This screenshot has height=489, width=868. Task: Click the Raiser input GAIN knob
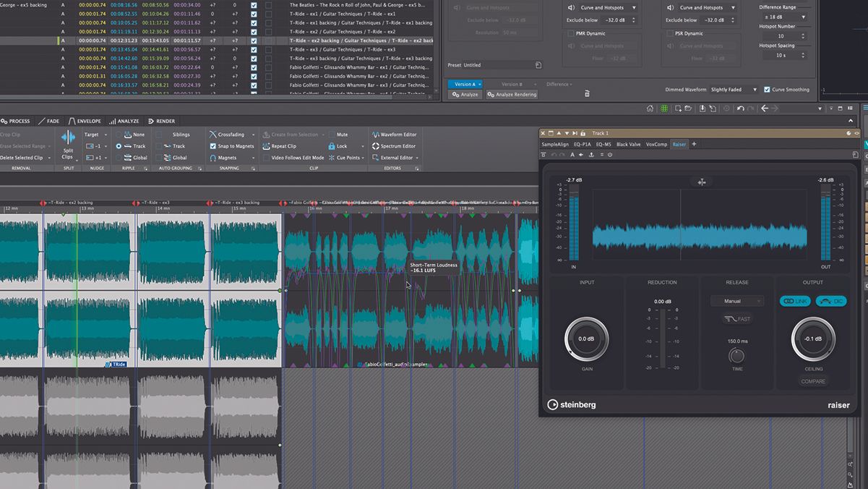586,339
